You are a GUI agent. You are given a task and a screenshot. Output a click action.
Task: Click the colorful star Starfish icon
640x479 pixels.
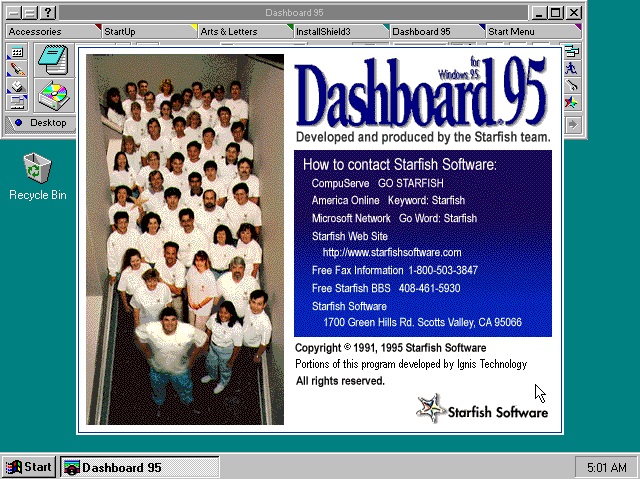(x=572, y=102)
